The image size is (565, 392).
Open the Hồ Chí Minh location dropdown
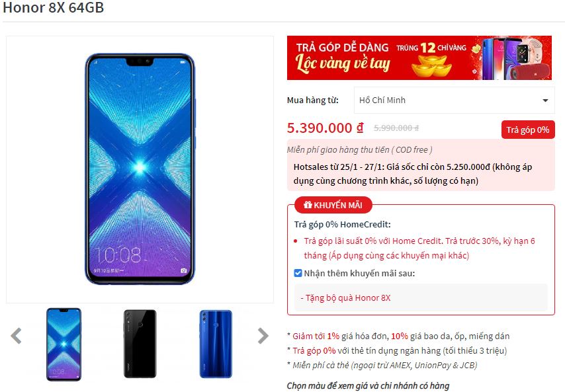[454, 100]
